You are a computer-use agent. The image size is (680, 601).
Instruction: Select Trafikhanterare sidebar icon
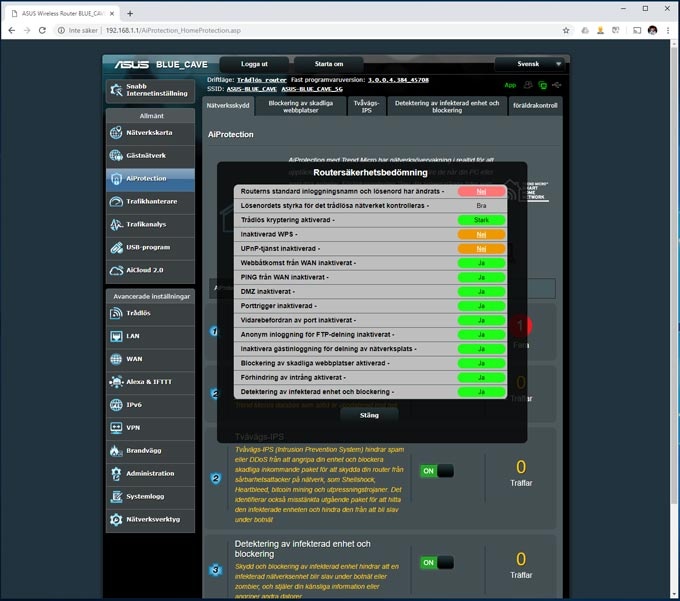coord(119,201)
